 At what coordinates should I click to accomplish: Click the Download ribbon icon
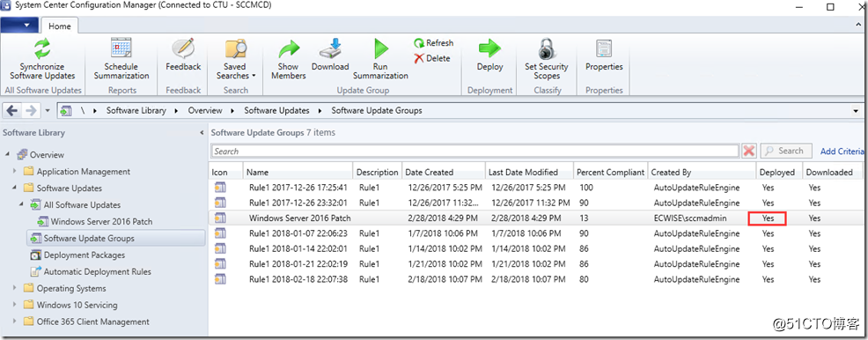coord(330,48)
